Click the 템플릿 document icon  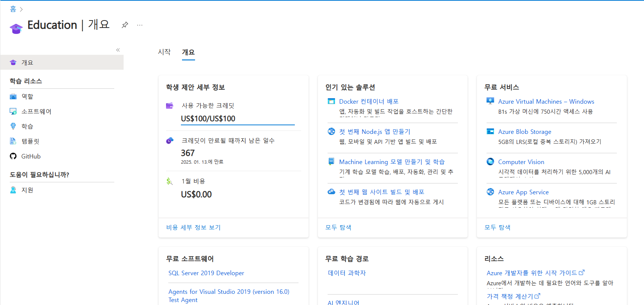(13, 141)
